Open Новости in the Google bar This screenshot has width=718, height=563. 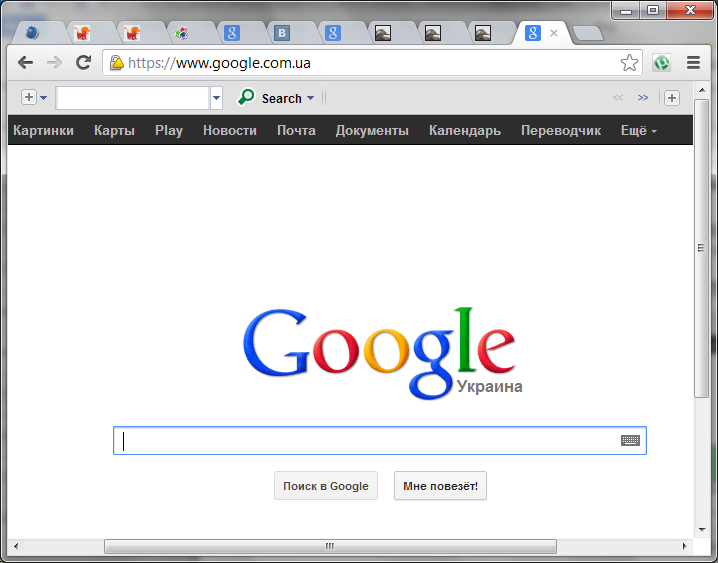[x=230, y=130]
